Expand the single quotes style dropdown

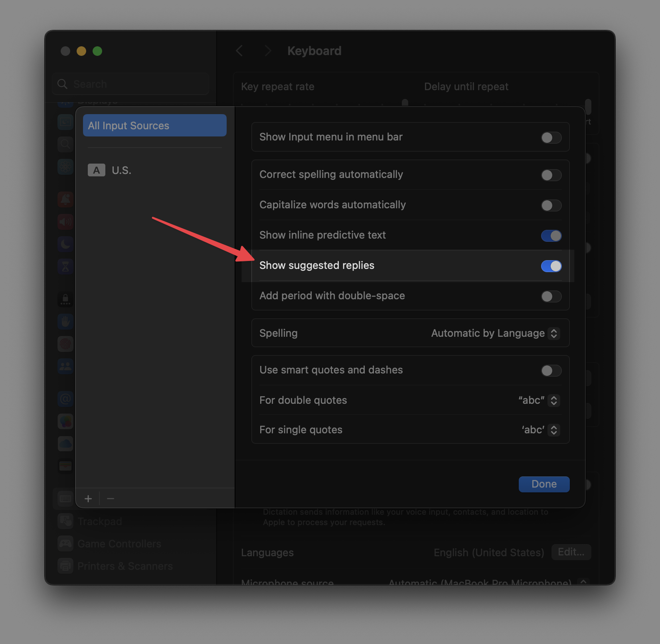pos(540,430)
